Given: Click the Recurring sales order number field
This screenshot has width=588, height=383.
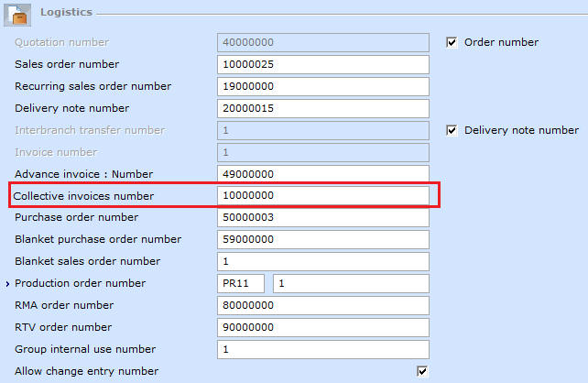Looking at the screenshot, I should pos(323,86).
